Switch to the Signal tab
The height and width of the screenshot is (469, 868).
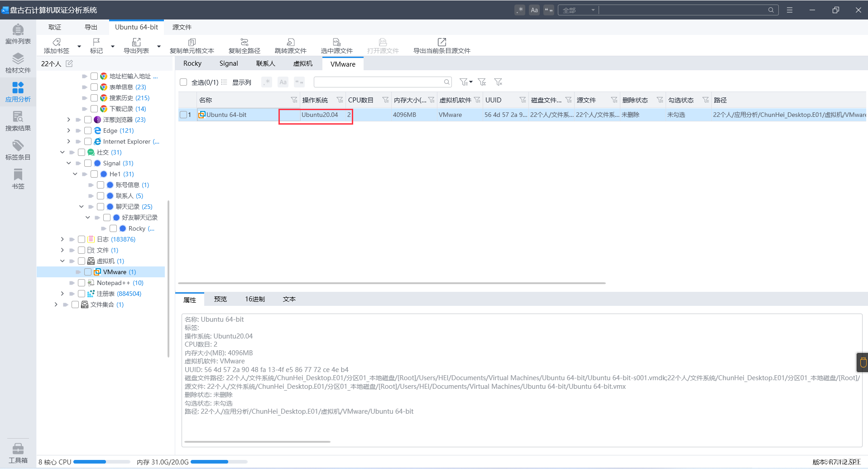click(229, 63)
